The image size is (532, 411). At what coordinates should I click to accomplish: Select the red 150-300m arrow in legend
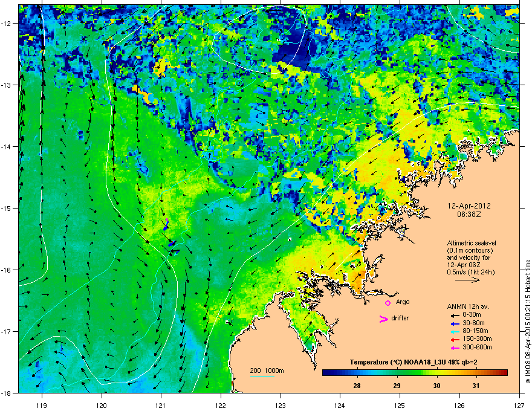click(x=455, y=340)
